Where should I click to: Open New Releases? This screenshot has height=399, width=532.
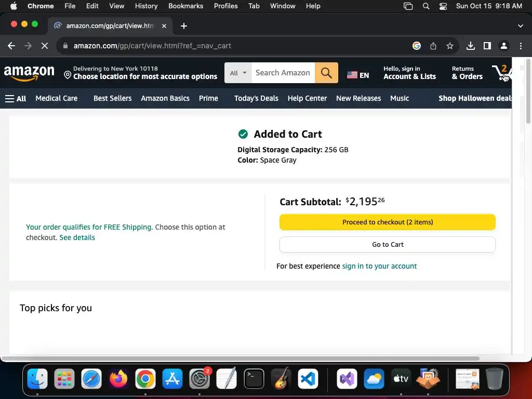click(x=358, y=98)
